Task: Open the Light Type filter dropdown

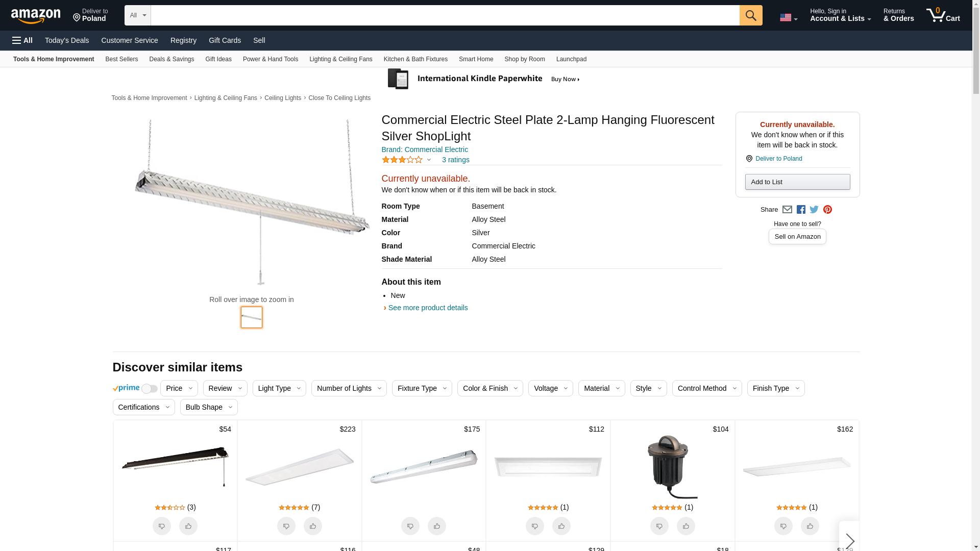Action: click(279, 388)
